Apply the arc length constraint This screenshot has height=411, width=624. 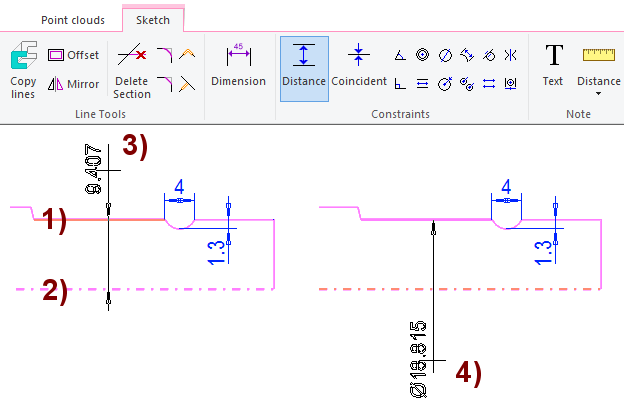tap(467, 55)
